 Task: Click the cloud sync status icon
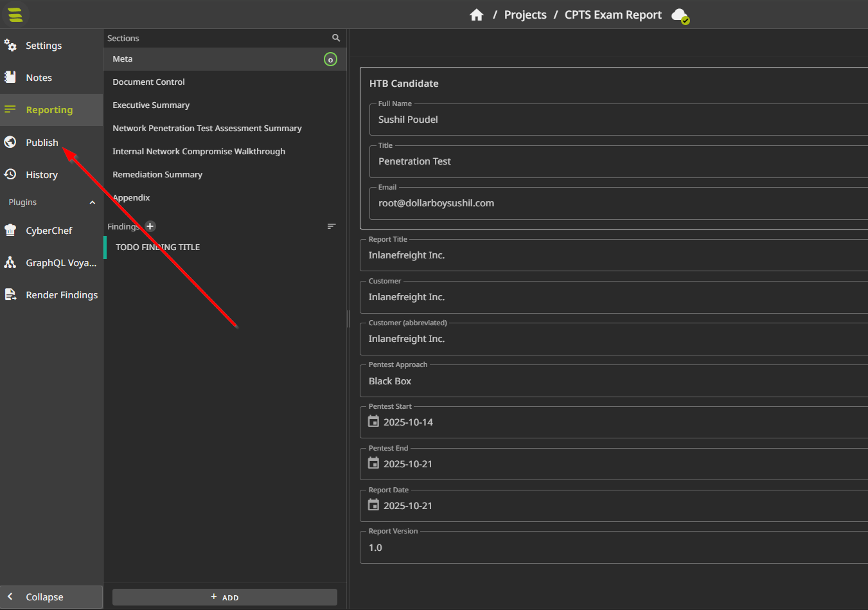679,15
